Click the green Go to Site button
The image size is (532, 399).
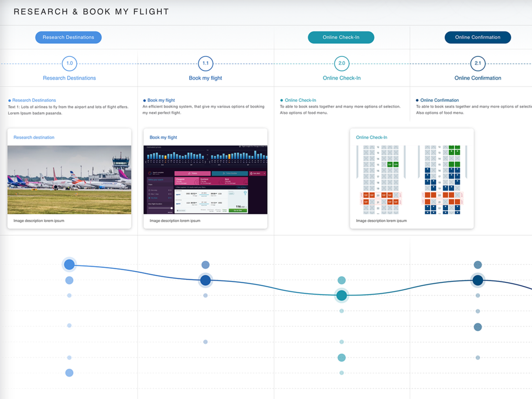(238, 210)
